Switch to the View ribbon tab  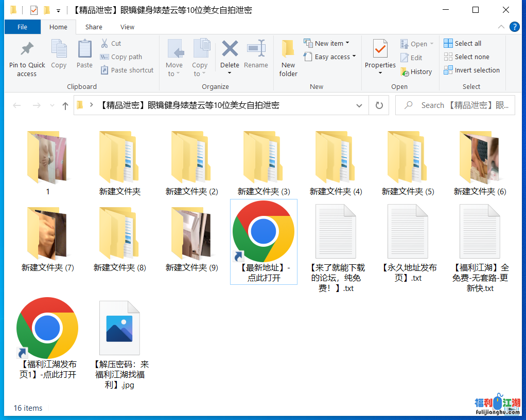pyautogui.click(x=127, y=27)
